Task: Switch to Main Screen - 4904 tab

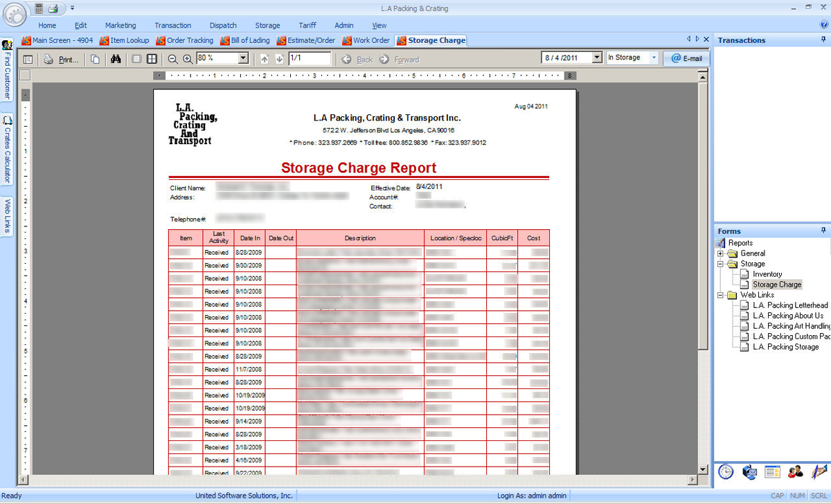Action: (58, 40)
